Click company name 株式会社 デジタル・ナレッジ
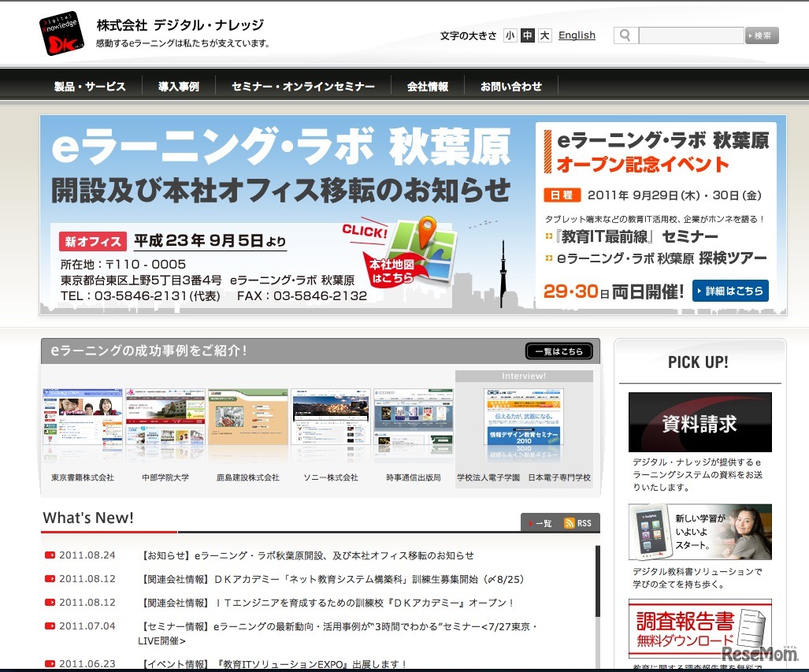Image resolution: width=809 pixels, height=672 pixels. (x=180, y=24)
